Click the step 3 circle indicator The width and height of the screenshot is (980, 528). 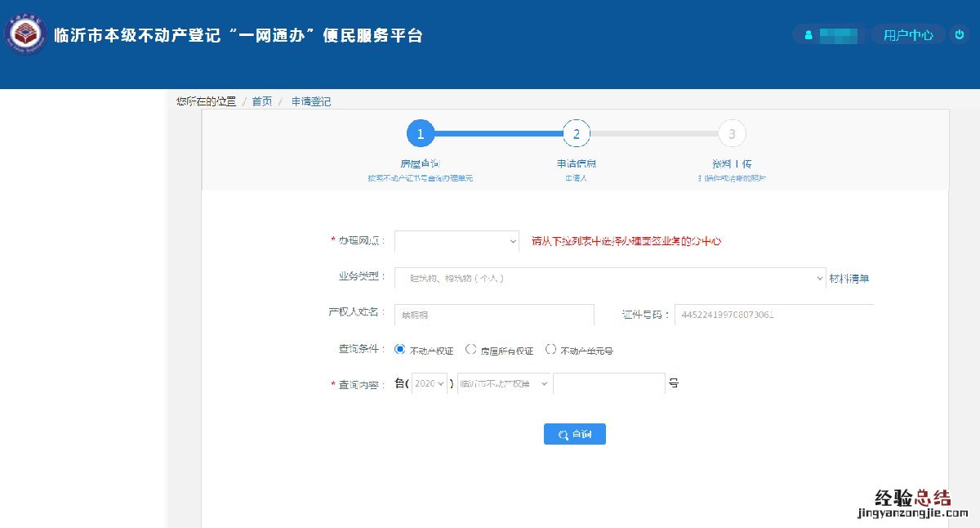pyautogui.click(x=732, y=133)
